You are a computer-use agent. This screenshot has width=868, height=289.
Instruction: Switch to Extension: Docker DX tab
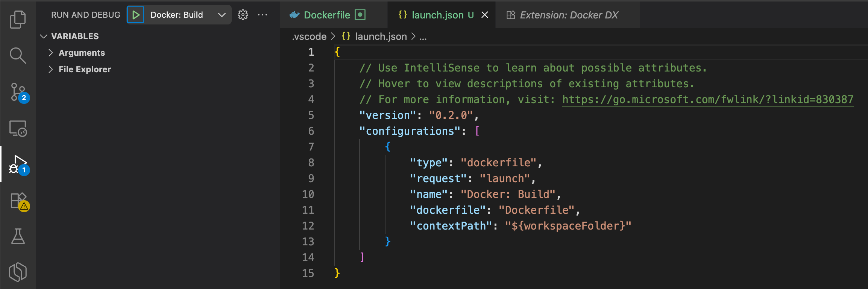pos(568,15)
